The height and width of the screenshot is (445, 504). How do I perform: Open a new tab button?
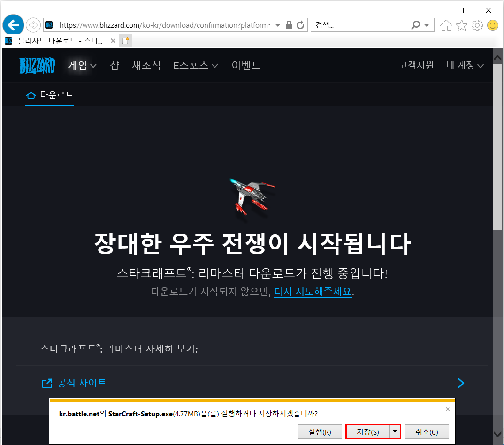(125, 41)
